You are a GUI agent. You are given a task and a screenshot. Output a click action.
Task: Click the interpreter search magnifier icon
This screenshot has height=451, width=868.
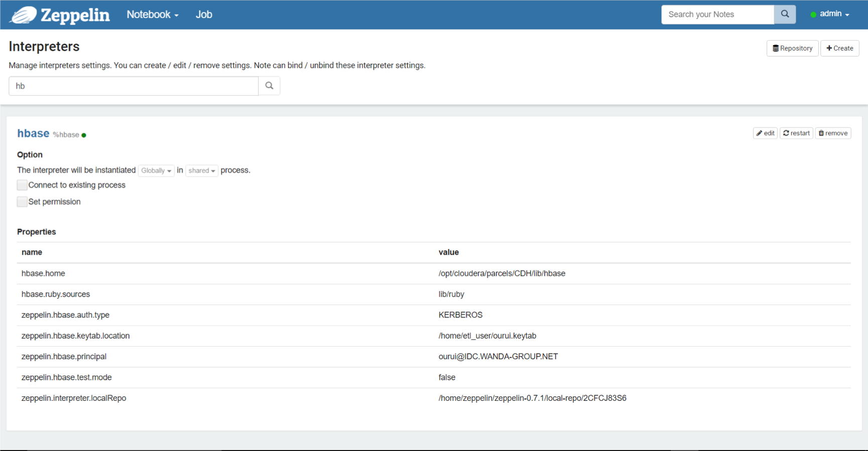(269, 86)
